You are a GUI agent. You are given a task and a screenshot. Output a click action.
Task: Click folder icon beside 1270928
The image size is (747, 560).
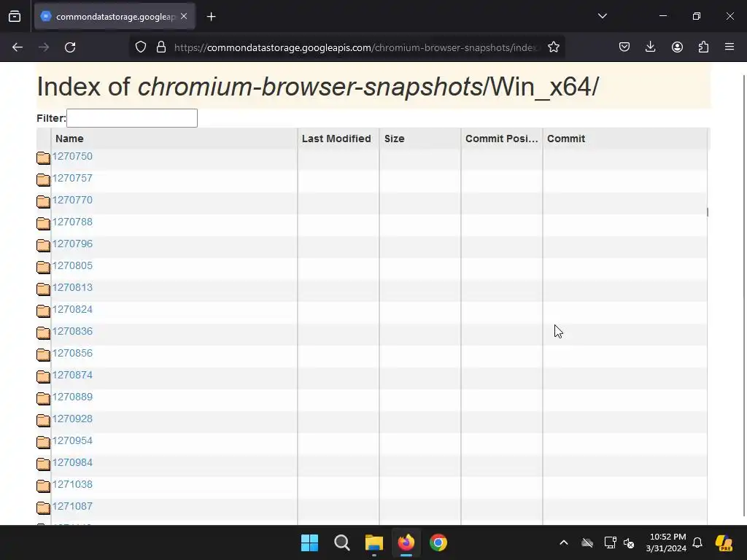43,421
